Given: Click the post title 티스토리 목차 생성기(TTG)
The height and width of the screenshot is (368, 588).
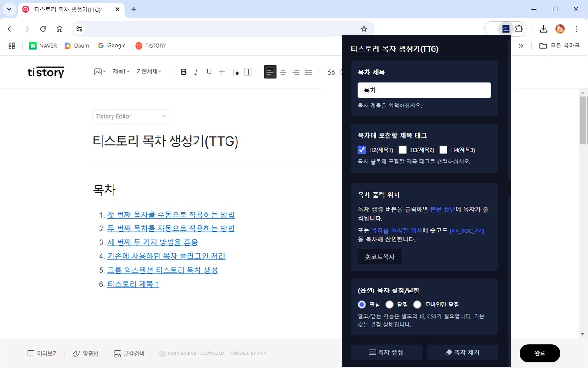Looking at the screenshot, I should tap(165, 141).
